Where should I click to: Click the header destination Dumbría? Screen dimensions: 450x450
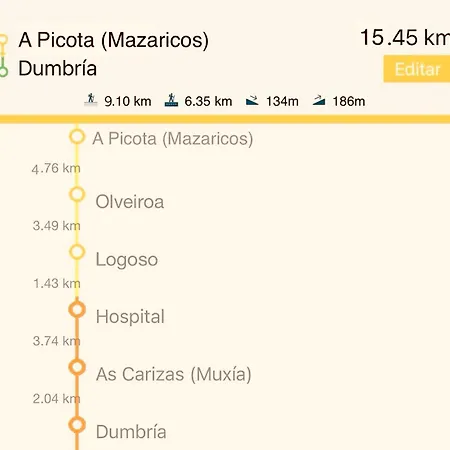point(57,68)
